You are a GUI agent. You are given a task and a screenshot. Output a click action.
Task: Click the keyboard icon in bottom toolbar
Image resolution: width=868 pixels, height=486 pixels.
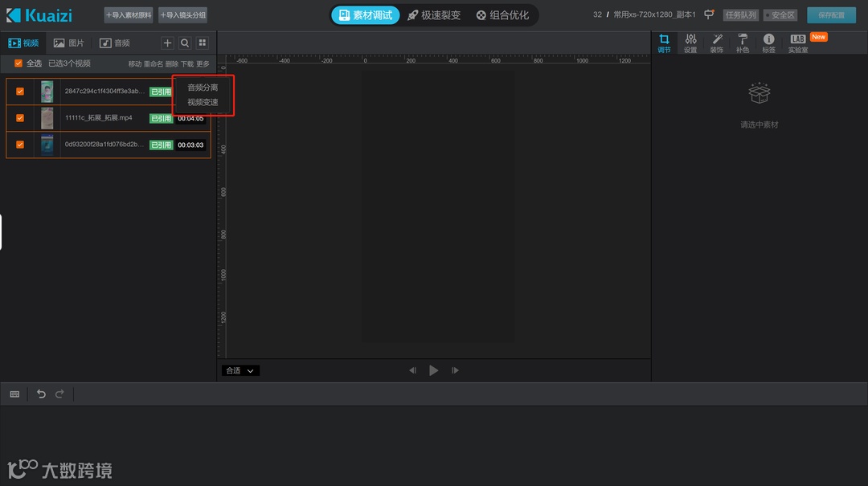point(15,394)
